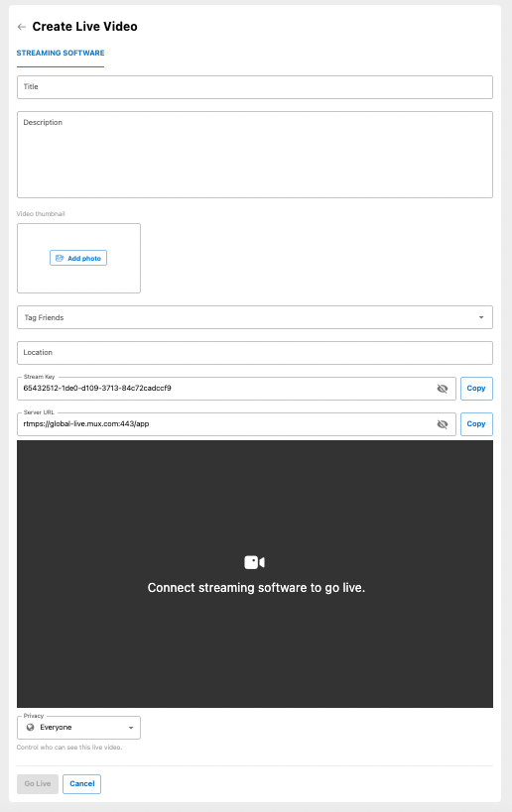The image size is (512, 812).
Task: Cancel the live video creation
Action: click(x=82, y=783)
